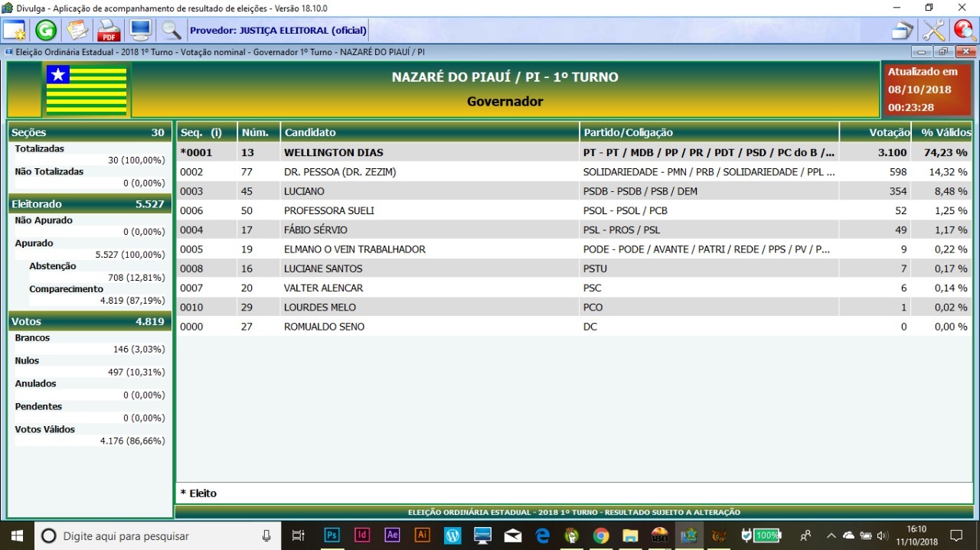Open a new query window with the star icon
Screen dimensions: 980x550
(x=14, y=31)
